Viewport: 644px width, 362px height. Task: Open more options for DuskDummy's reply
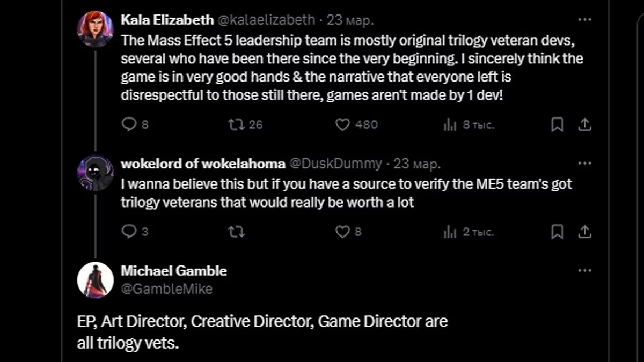click(584, 163)
